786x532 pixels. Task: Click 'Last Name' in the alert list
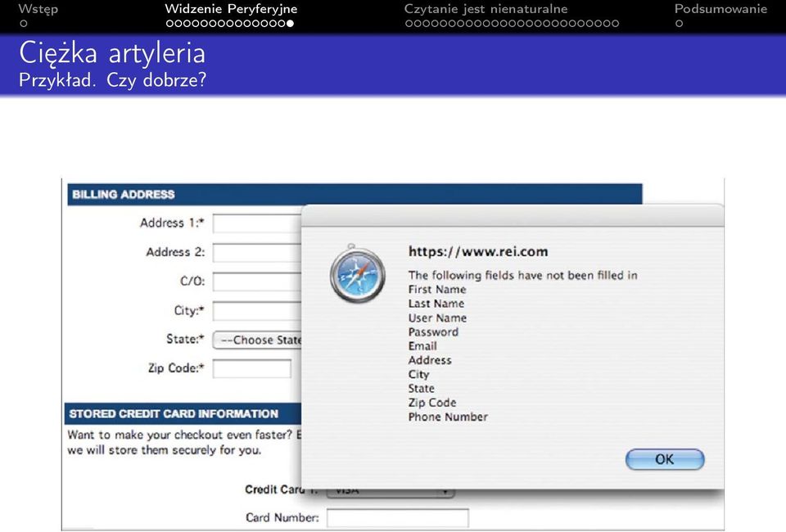click(x=436, y=304)
